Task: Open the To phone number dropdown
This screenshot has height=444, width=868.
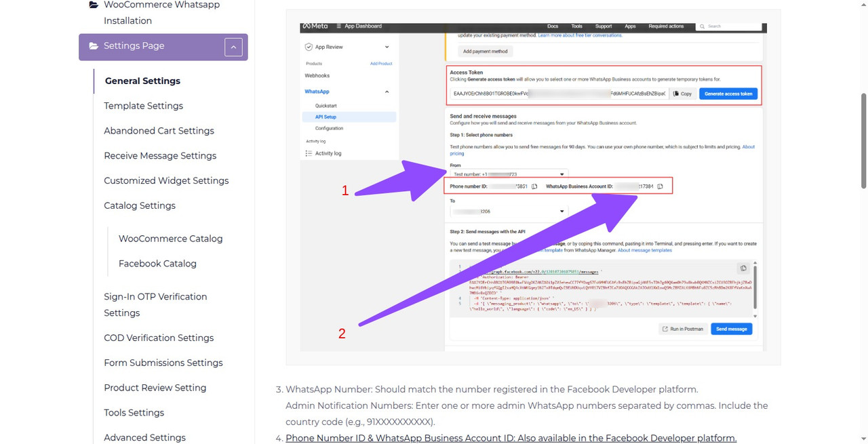Action: (509, 211)
